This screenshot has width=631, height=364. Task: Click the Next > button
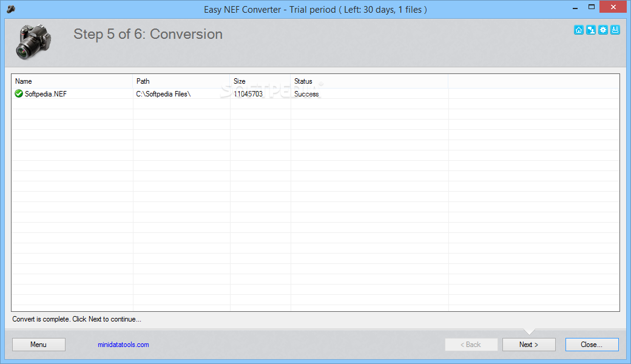click(529, 345)
